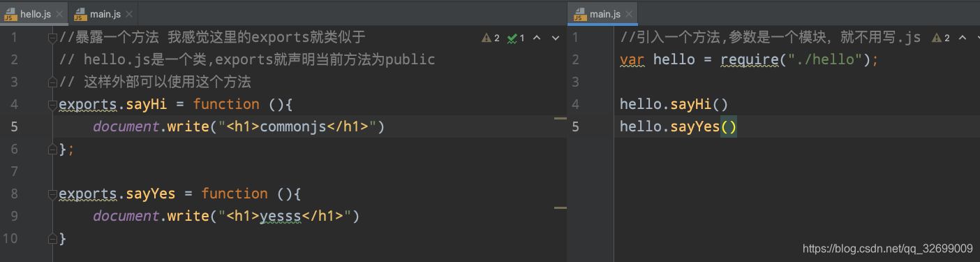Viewport: 980px width, 262px height.
Task: Click the comment mentioning 'public' on line 2
Action: (247, 59)
